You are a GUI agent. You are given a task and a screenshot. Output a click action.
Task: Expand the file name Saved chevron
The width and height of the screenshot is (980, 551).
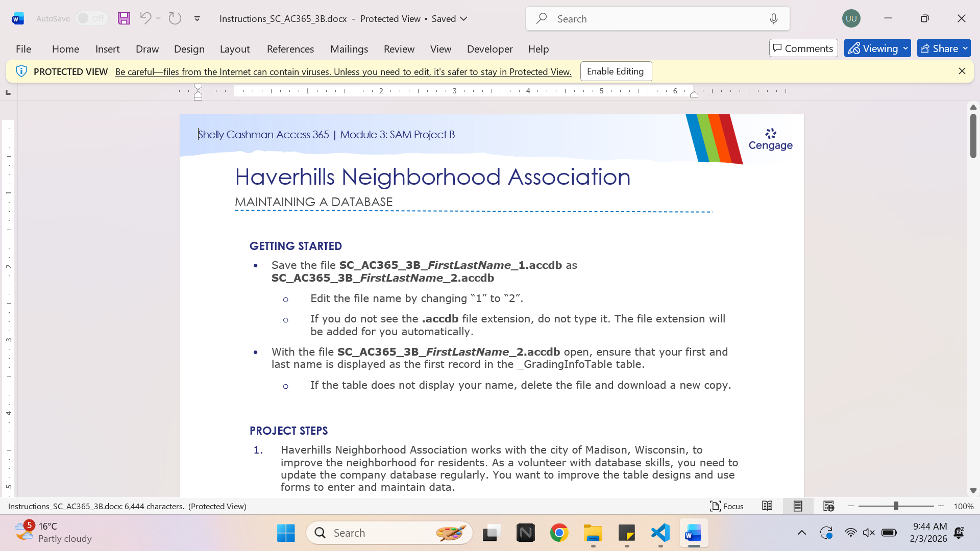(463, 19)
